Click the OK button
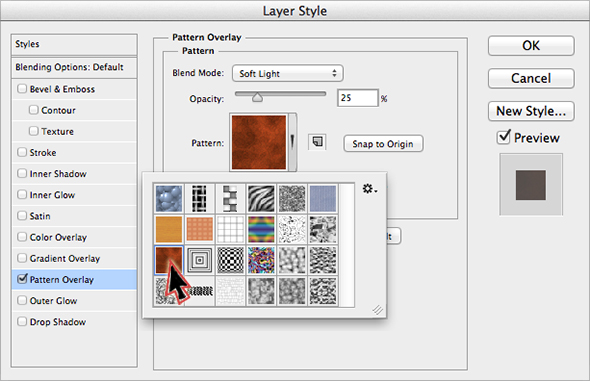The height and width of the screenshot is (381, 590). pos(531,46)
